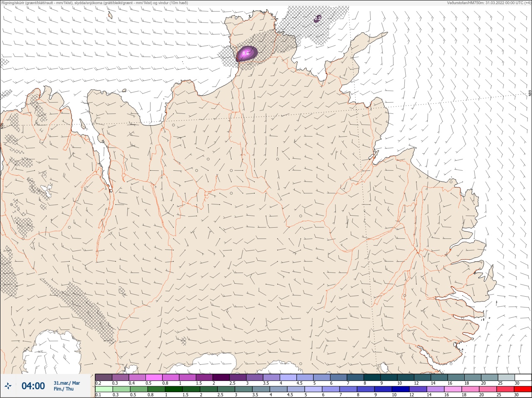The image size is (532, 398).
Task: Select upper legend white swatch at 30
Action: pyautogui.click(x=523, y=377)
